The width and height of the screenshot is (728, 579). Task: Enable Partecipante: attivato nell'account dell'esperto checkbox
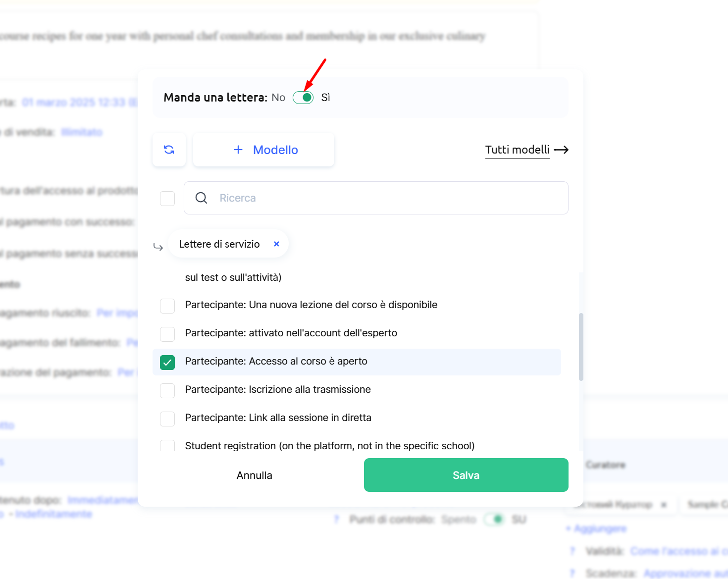(167, 334)
